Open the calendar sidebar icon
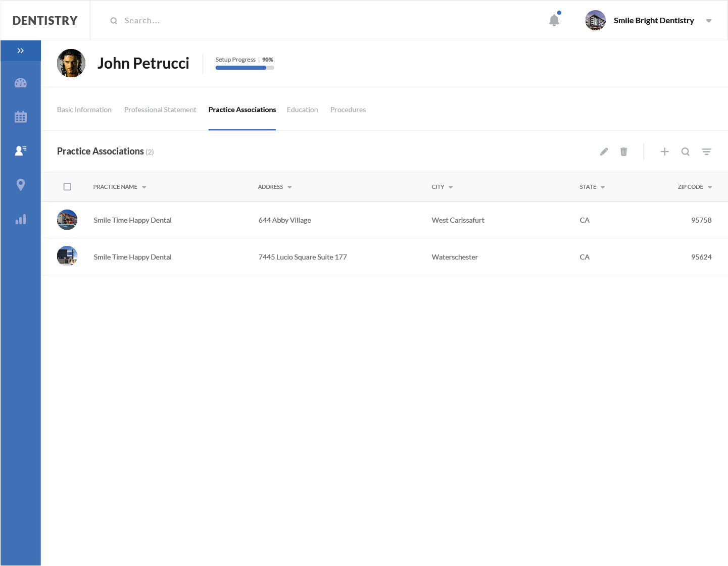 [x=21, y=117]
